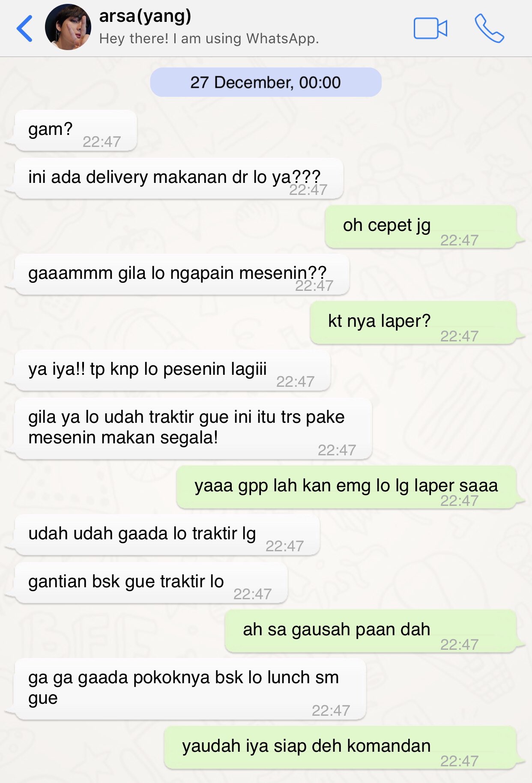Tap sent message 'ah sa gausah paan dah'

point(371,631)
